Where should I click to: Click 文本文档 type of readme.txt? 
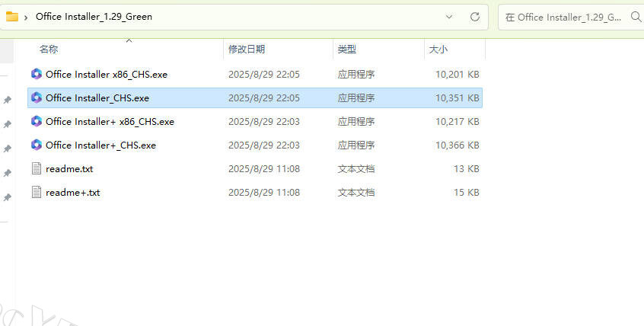355,169
